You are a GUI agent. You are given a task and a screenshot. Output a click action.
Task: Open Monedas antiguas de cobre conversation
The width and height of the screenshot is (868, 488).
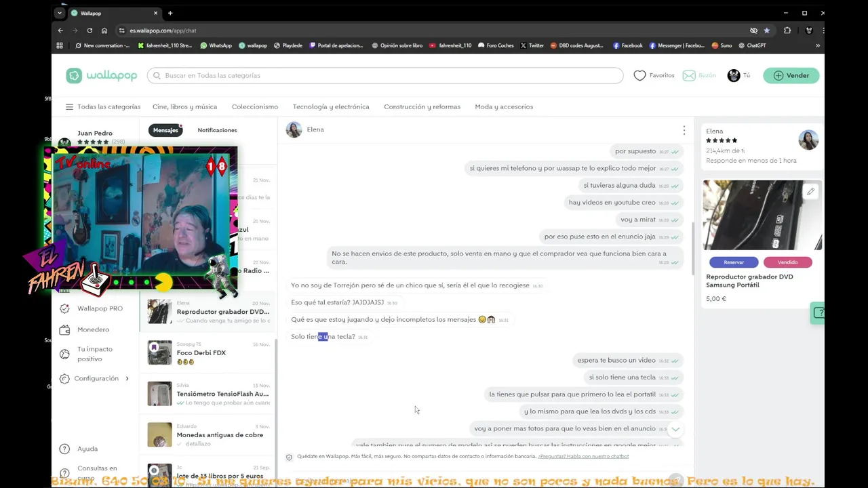208,434
